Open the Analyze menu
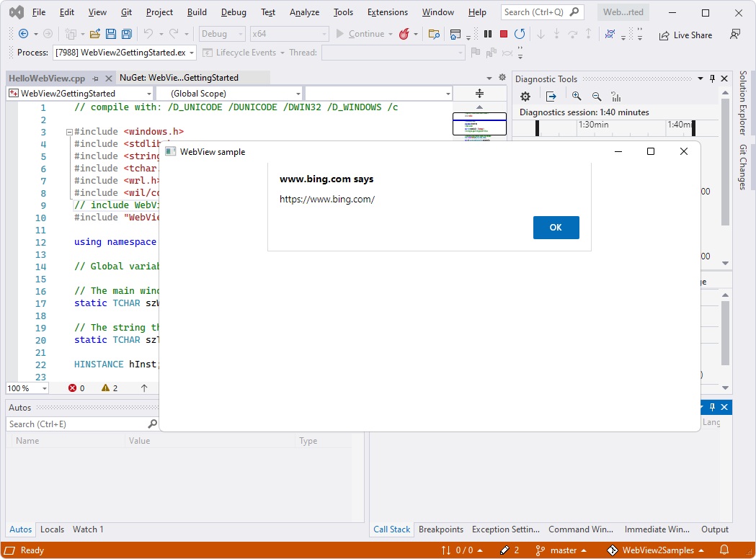The image size is (756, 559). [x=304, y=12]
